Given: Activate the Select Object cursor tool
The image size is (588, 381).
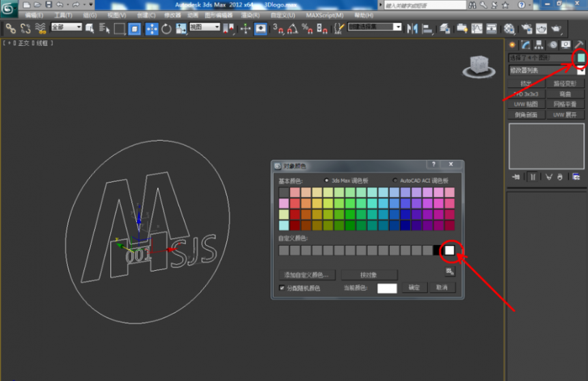Looking at the screenshot, I should point(90,29).
